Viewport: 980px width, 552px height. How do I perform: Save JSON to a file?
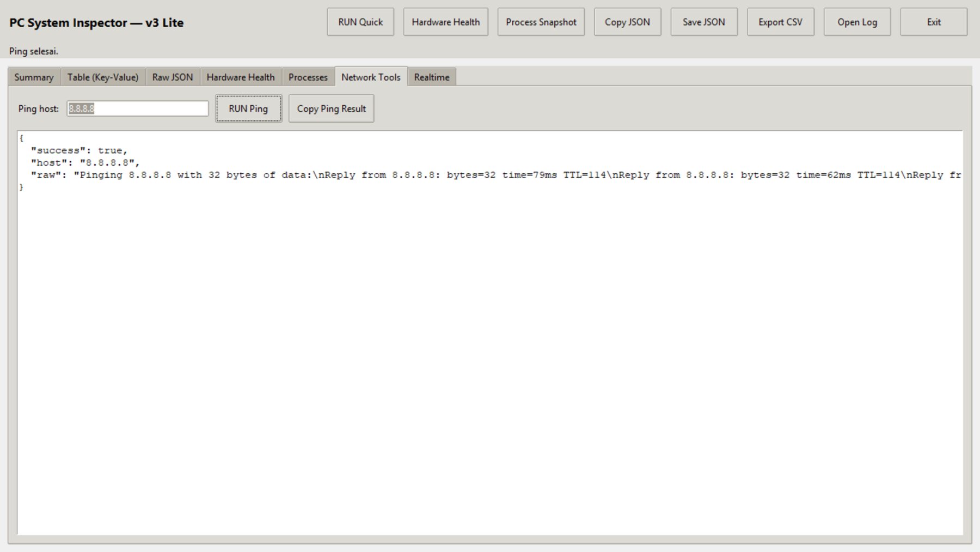point(703,22)
